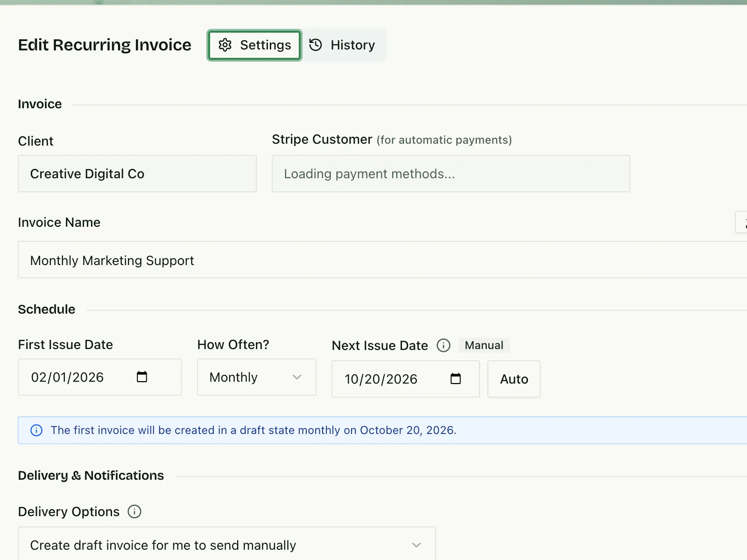
Task: Click the info icon in blue notice banner
Action: click(x=36, y=430)
